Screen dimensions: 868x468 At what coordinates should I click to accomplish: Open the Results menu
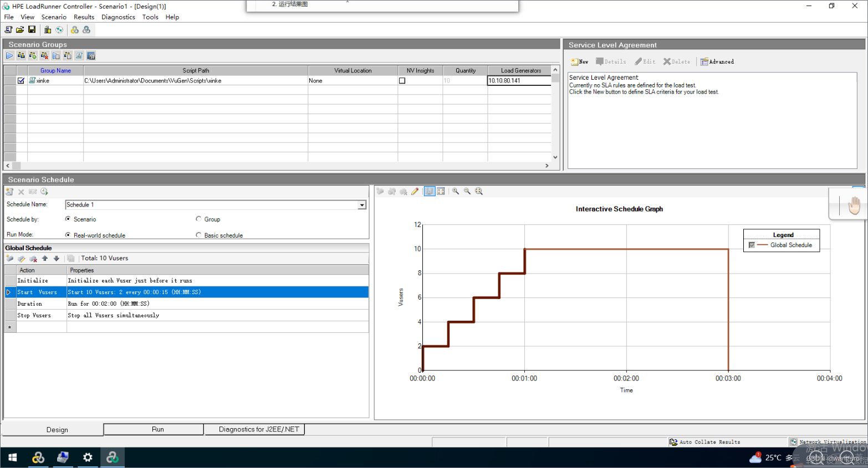[x=84, y=17]
